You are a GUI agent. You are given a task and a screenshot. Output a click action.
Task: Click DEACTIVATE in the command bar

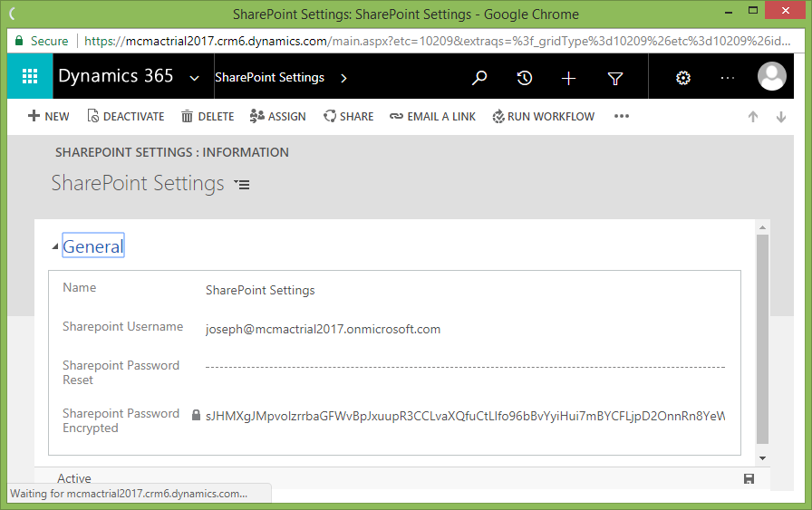coord(125,116)
